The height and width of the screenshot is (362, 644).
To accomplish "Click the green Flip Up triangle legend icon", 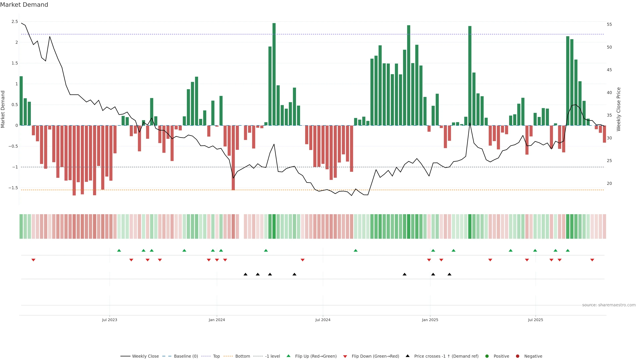I will point(288,356).
